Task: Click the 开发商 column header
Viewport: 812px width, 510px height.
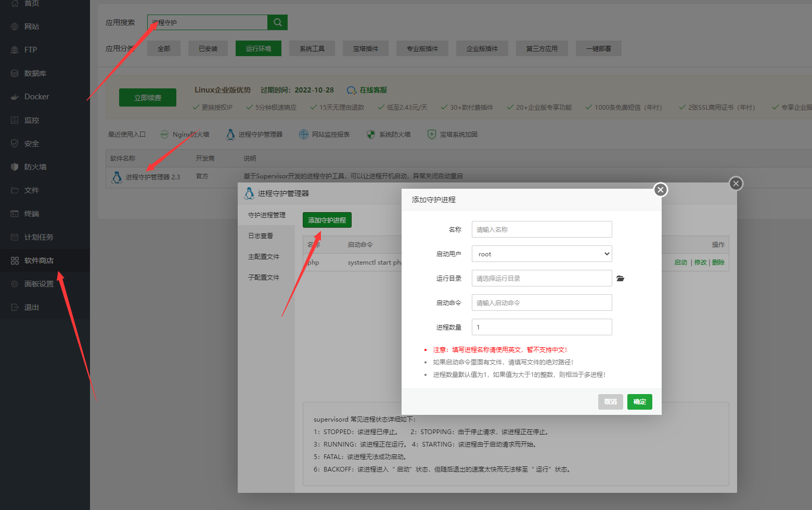Action: 205,159
